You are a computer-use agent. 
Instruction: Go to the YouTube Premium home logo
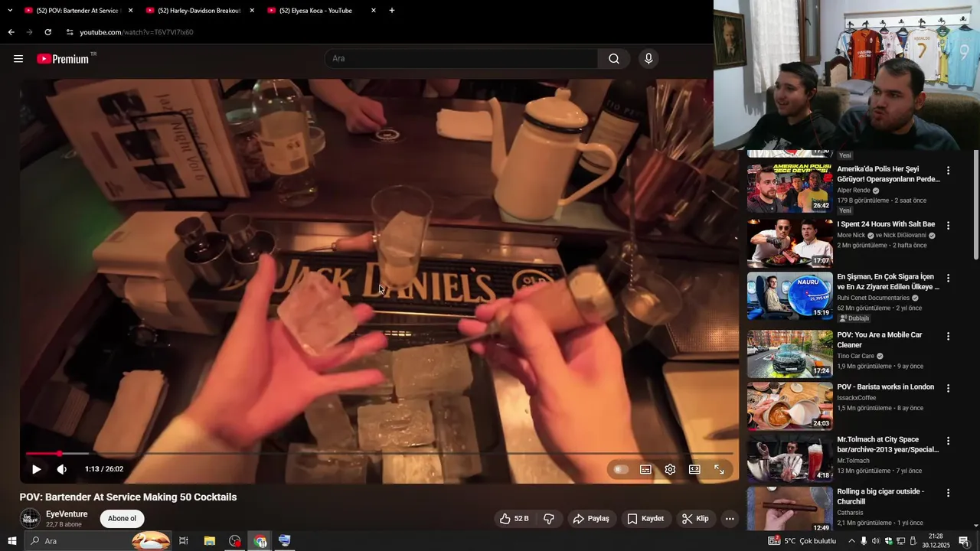click(64, 59)
